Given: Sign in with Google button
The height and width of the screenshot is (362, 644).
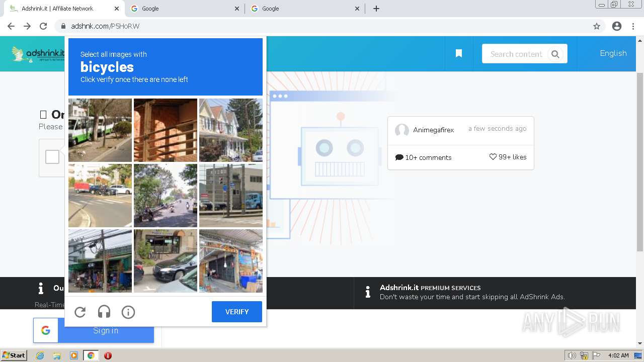Looking at the screenshot, I should point(94,330).
